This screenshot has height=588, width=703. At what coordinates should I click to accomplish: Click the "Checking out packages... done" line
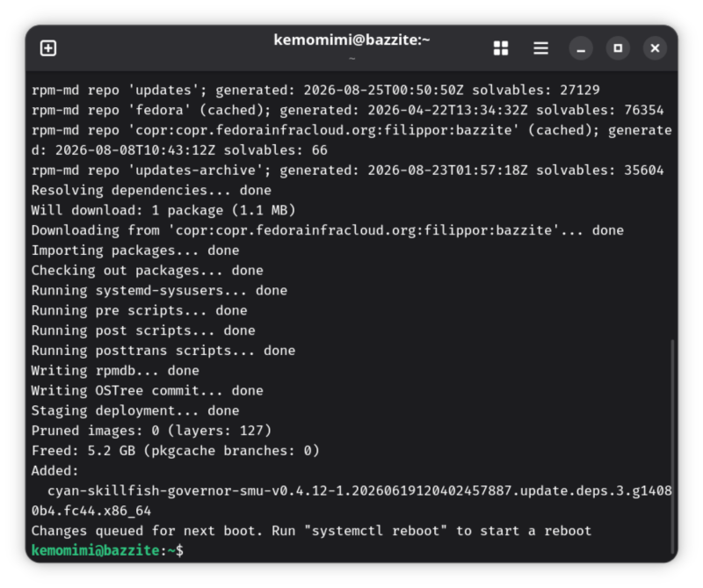(x=148, y=271)
